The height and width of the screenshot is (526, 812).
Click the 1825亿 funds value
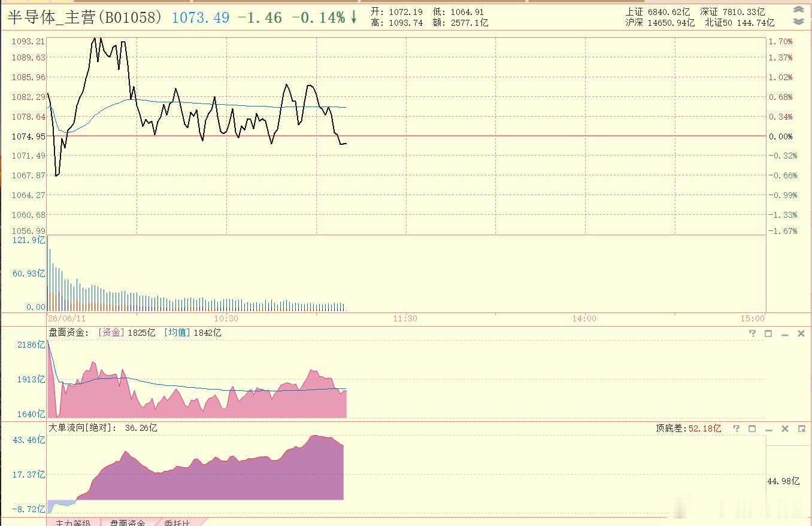[x=142, y=333]
